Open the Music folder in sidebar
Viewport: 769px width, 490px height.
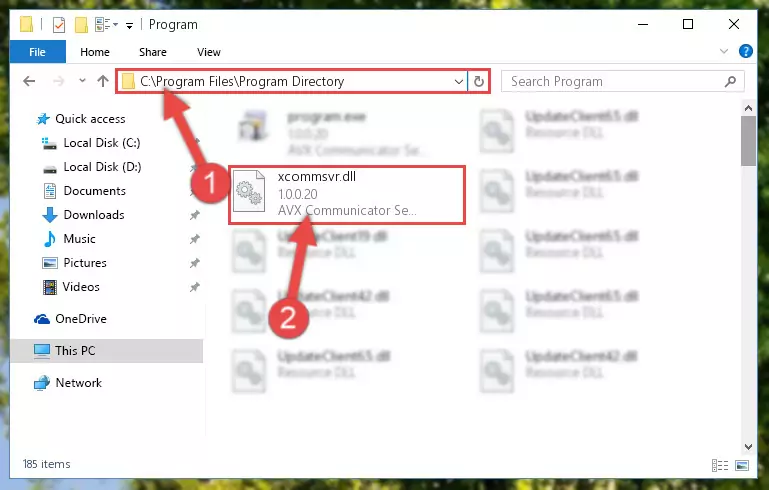(x=79, y=239)
